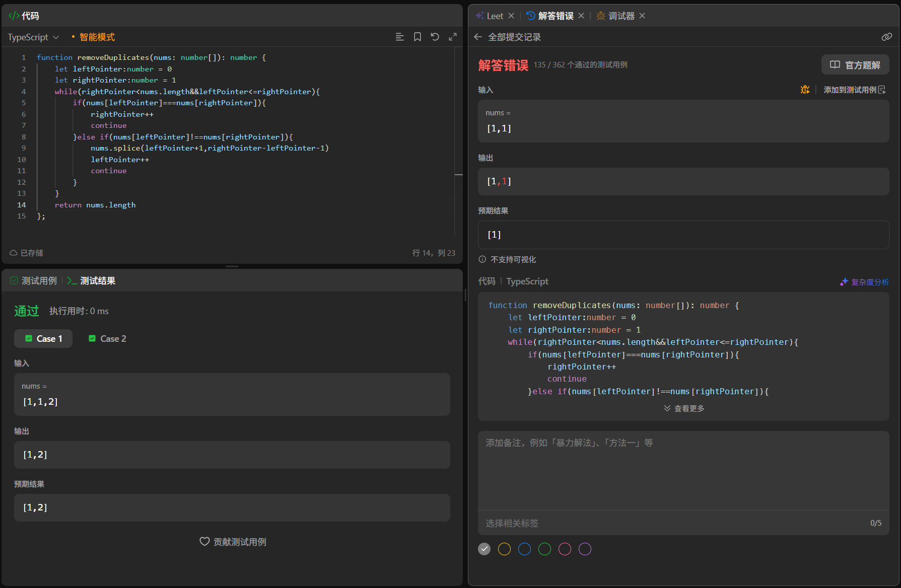Close the Leet tab

511,16
